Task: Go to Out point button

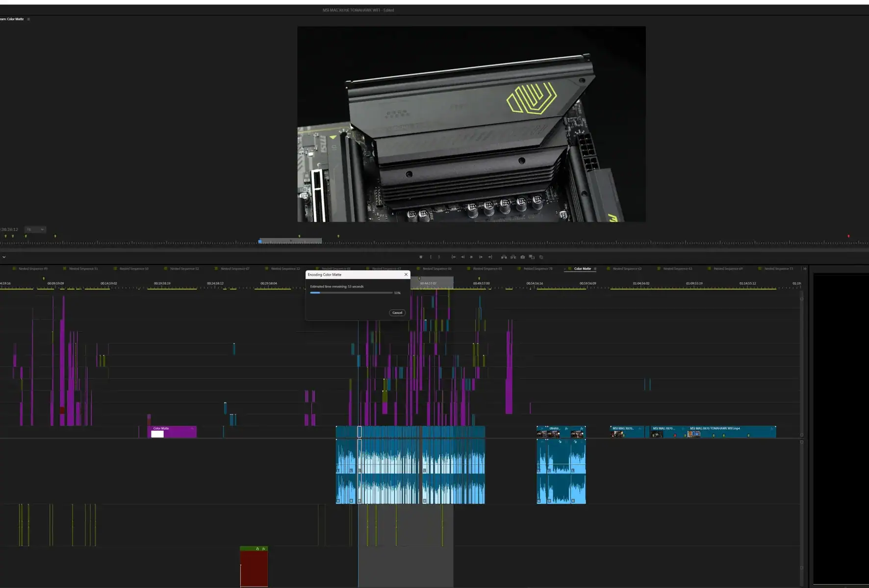Action: pyautogui.click(x=490, y=257)
